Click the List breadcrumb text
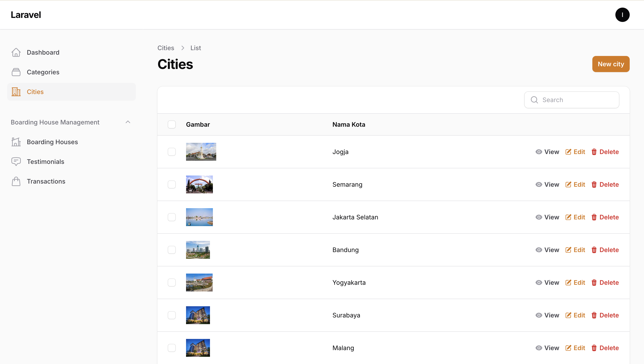This screenshot has width=644, height=364. click(195, 48)
